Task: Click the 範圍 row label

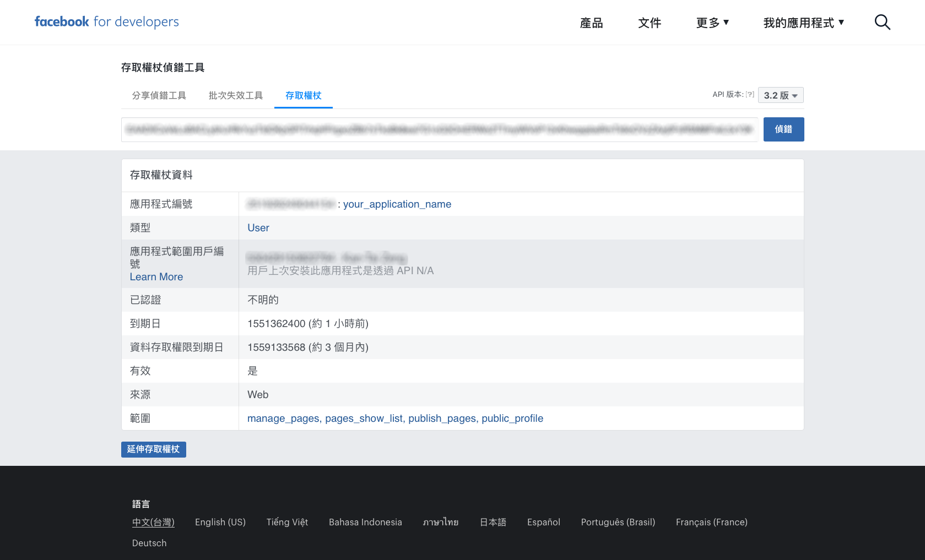Action: tap(140, 418)
